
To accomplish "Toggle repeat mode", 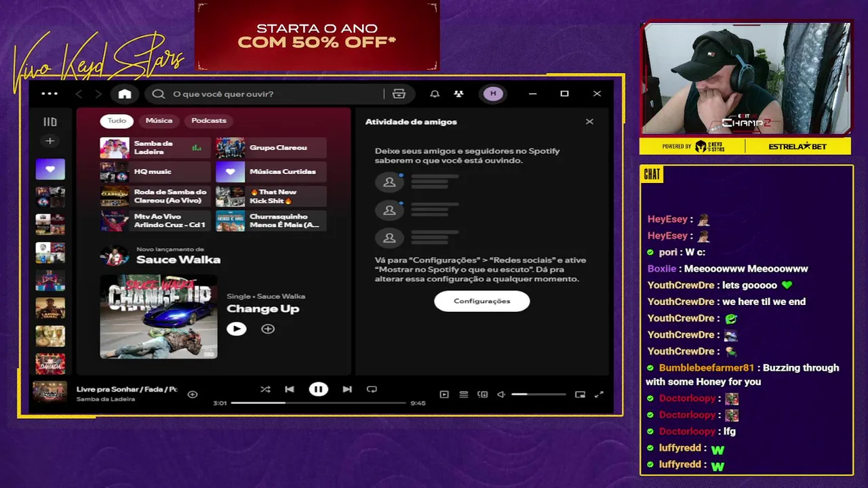I will [372, 389].
